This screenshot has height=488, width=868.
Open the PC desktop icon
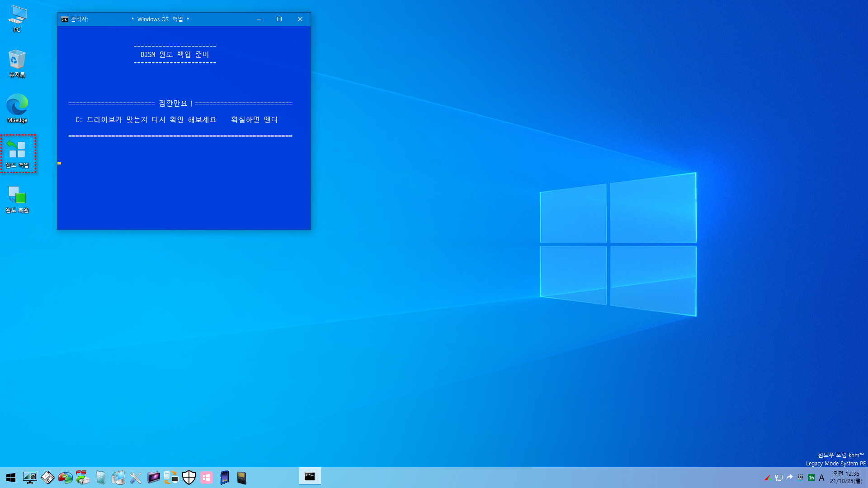tap(17, 19)
